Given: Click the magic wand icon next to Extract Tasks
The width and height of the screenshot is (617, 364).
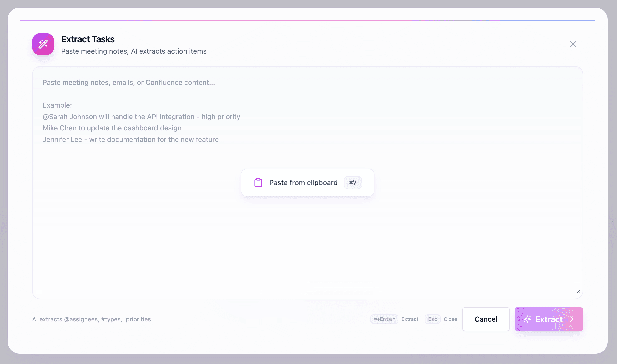Looking at the screenshot, I should tap(43, 44).
